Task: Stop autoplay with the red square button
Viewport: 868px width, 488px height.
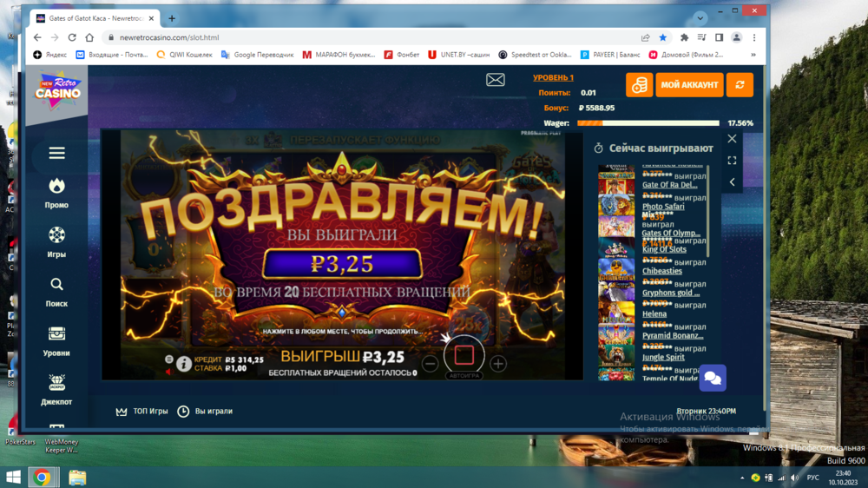Action: 464,354
